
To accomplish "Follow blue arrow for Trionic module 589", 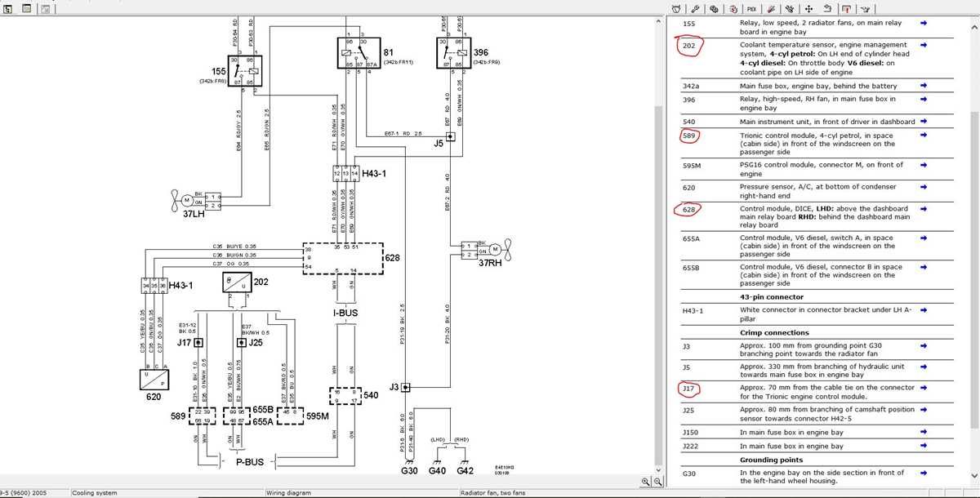I will (923, 136).
